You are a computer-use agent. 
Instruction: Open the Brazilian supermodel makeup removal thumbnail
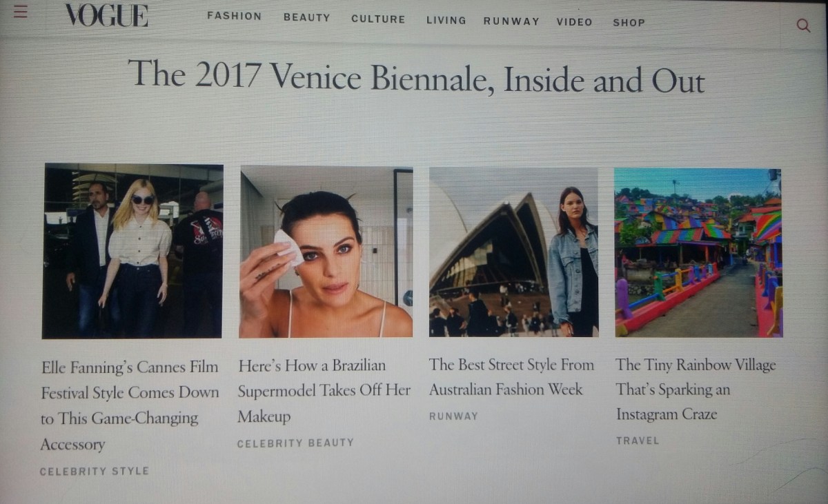(326, 252)
